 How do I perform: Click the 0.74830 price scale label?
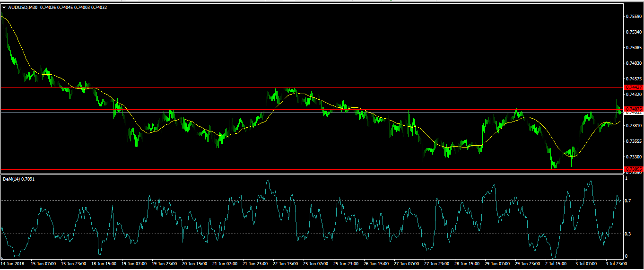coord(634,63)
